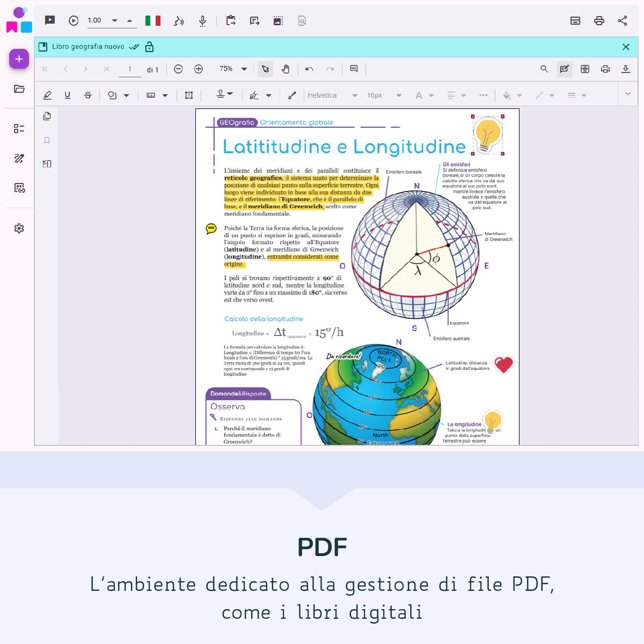Expand the annotation toolbar chevron
Image resolution: width=644 pixels, height=644 pixels.
pyautogui.click(x=628, y=94)
